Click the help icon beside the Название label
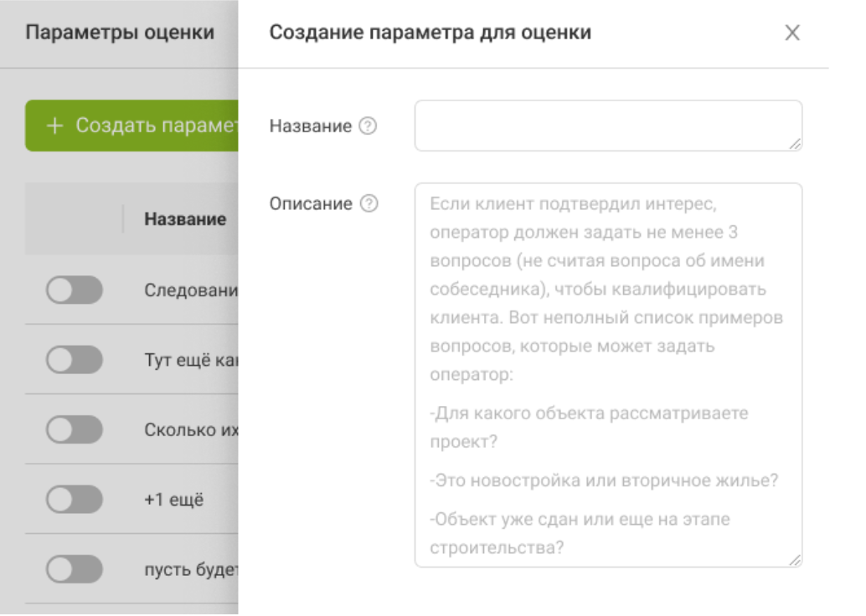Viewport: 866px width, 616px height. tap(368, 126)
